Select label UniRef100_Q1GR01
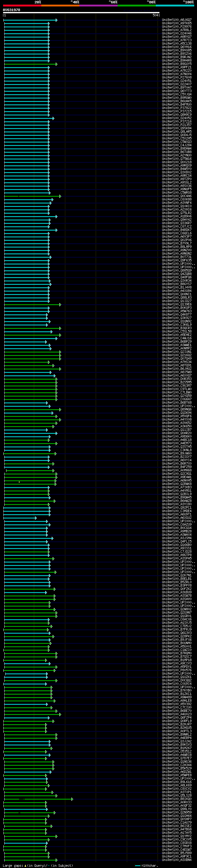Screen dimensions: 197x868 (x=177, y=616)
